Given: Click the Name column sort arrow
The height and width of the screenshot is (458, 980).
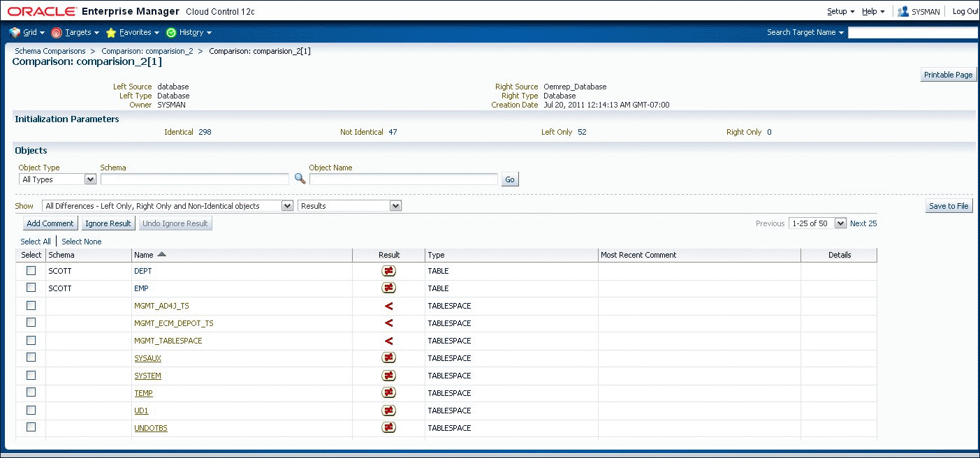Looking at the screenshot, I should pos(161,255).
